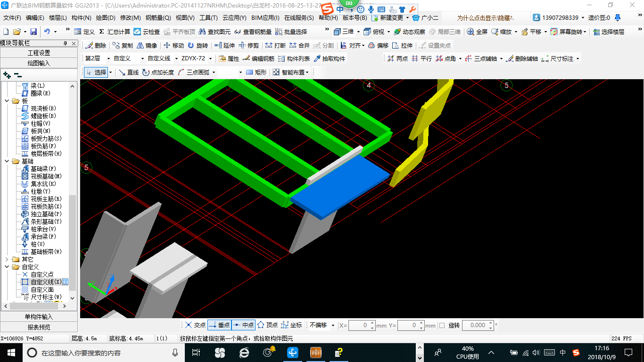This screenshot has width=644, height=362.
Task: Activate the 移动 (move) tool
Action: (x=173, y=46)
